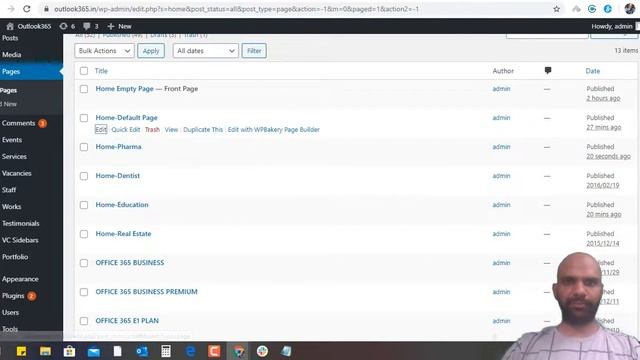Check the OFFICE 365 BUSINESS row checkbox
Image resolution: width=640 pixels, height=360 pixels.
pyautogui.click(x=84, y=263)
